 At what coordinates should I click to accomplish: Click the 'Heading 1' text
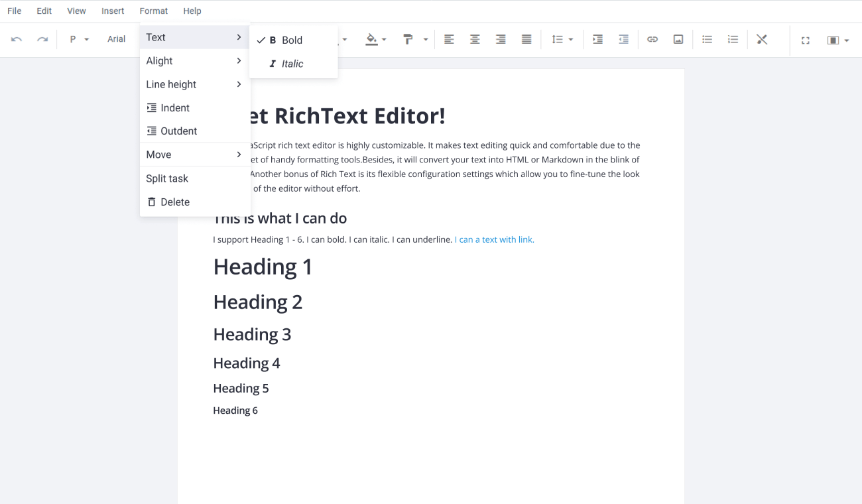(263, 267)
